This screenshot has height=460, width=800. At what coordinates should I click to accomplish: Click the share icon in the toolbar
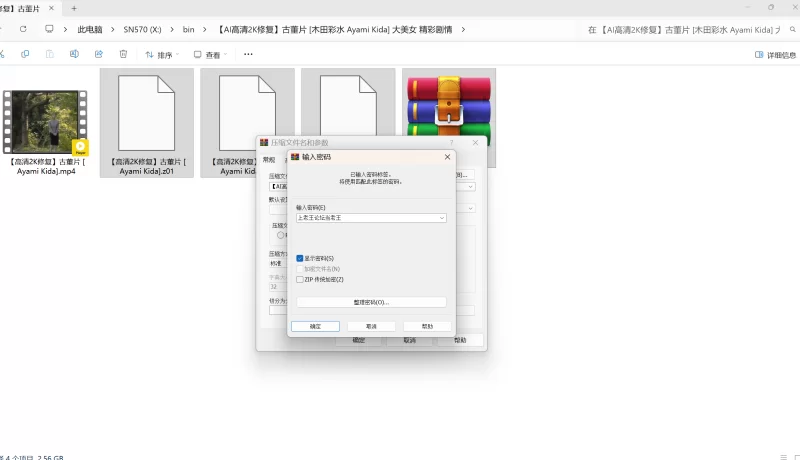tap(98, 55)
